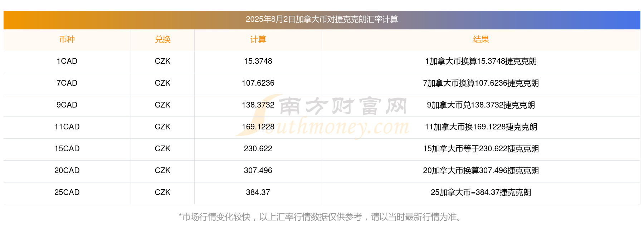The width and height of the screenshot is (644, 233).
Task: Click the '结果' column header
Action: (481, 39)
